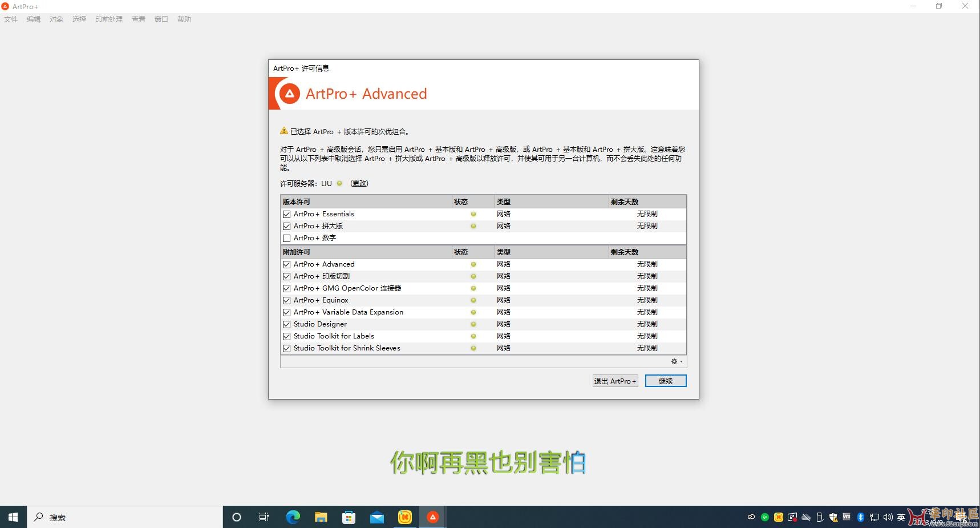Click the 剩余天数 header in the 版本许可 table
Viewport: 980px width, 528px height.
[647, 201]
